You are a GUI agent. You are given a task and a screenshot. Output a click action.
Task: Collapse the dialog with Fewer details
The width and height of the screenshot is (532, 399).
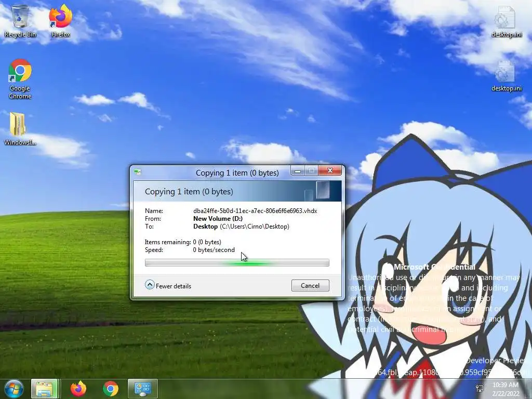(x=168, y=286)
